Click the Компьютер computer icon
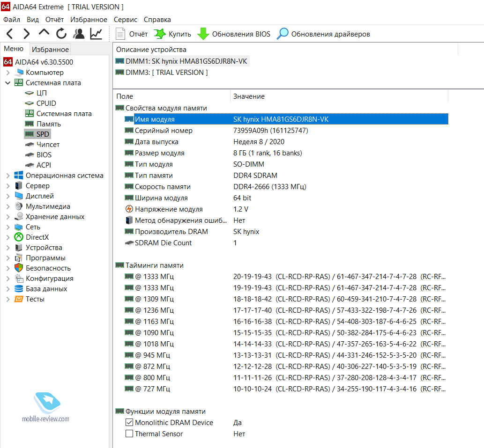 pos(19,73)
